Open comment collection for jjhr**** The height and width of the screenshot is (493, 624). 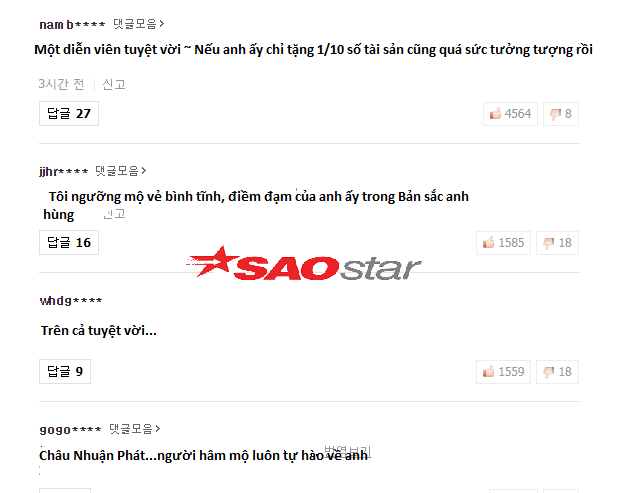pyautogui.click(x=121, y=171)
